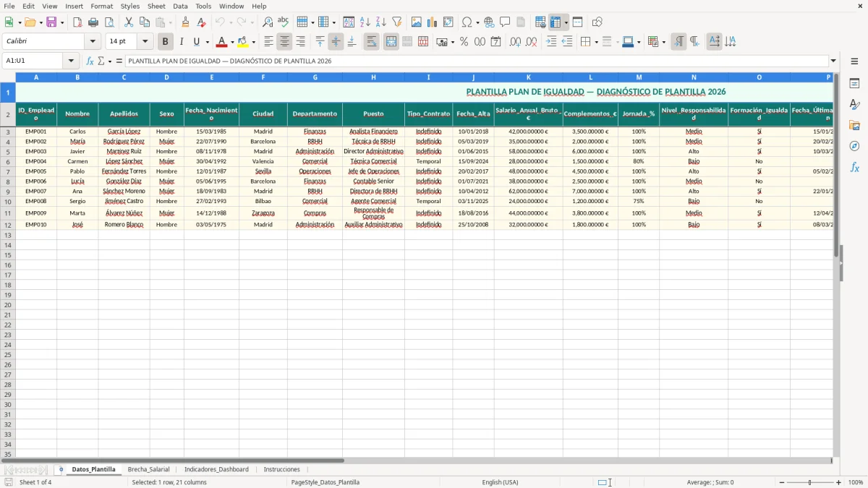Click the Save document icon
Viewport: 868px width, 488px height.
pos(51,22)
